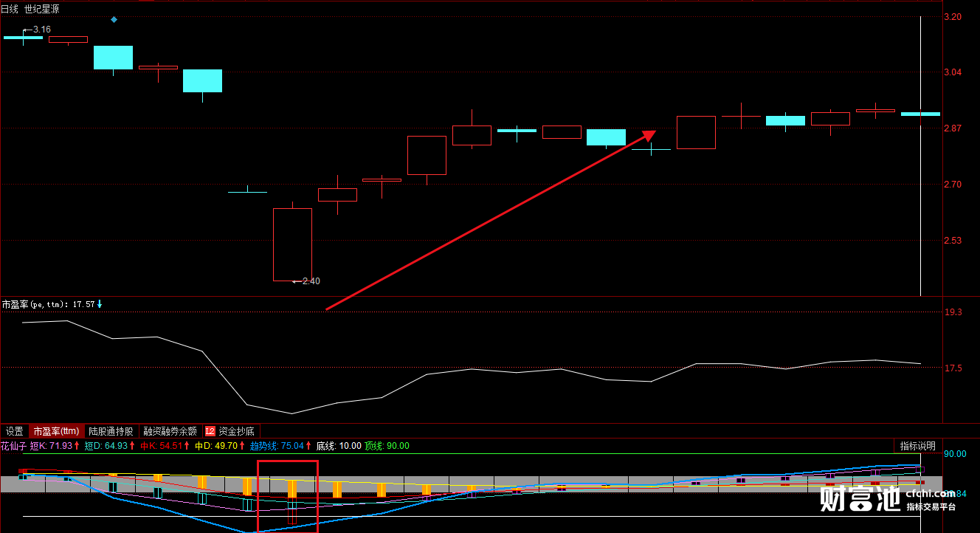Open the 设置 tab
The image size is (980, 533).
[15, 431]
